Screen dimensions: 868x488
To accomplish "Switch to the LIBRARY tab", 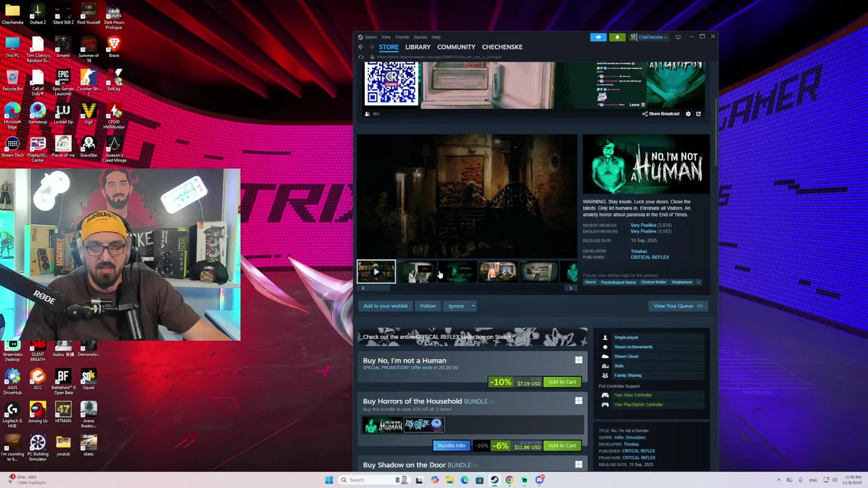I will pyautogui.click(x=418, y=47).
